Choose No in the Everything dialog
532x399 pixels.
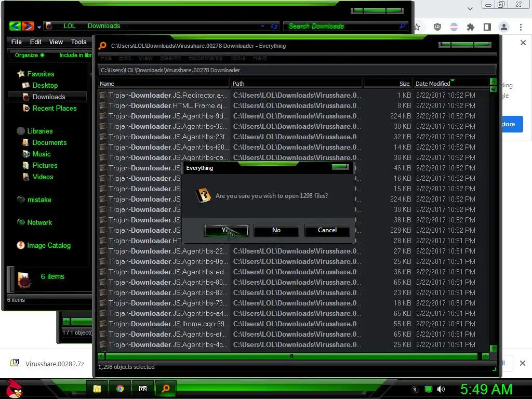click(x=276, y=230)
